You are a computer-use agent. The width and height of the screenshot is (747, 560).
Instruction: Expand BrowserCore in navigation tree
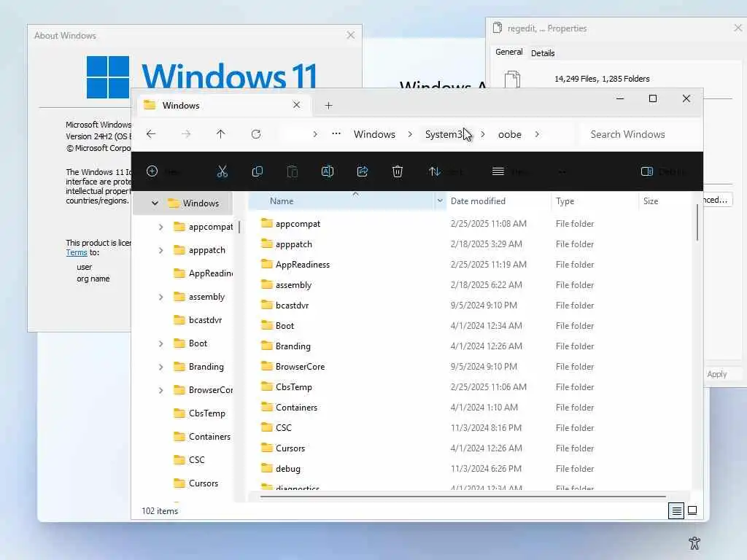point(161,391)
